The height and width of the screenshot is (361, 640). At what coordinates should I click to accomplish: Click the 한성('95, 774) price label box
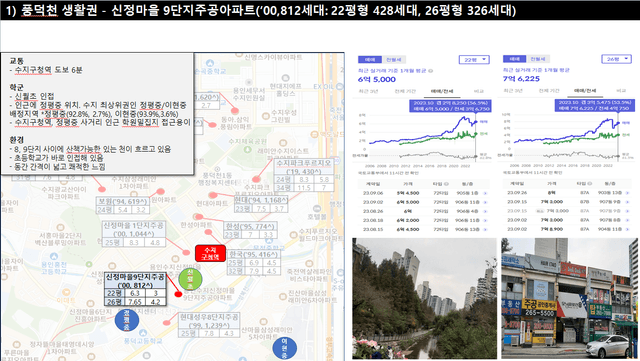coord(250,230)
